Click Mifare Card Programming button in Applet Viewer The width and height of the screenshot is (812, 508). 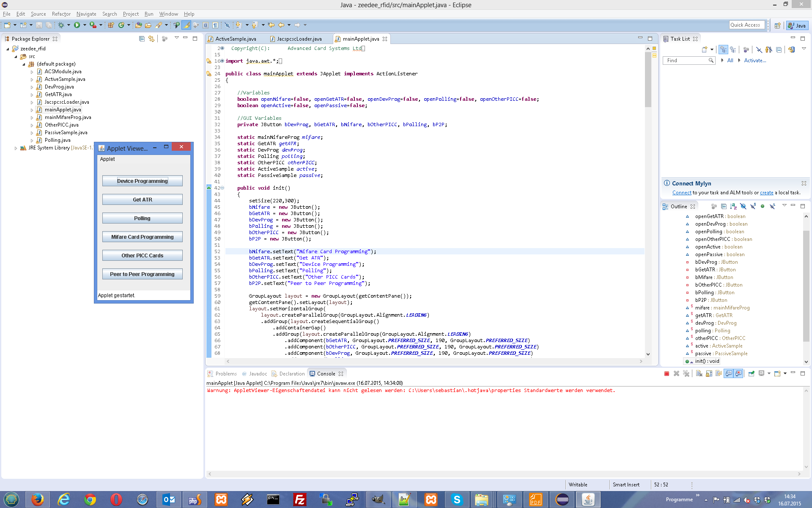tap(143, 237)
